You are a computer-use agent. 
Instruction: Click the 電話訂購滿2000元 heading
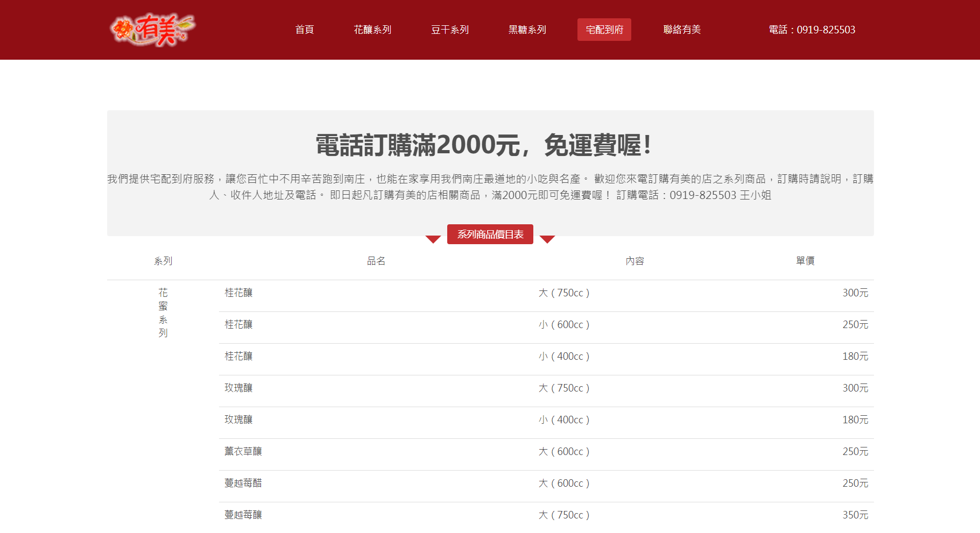tap(484, 145)
